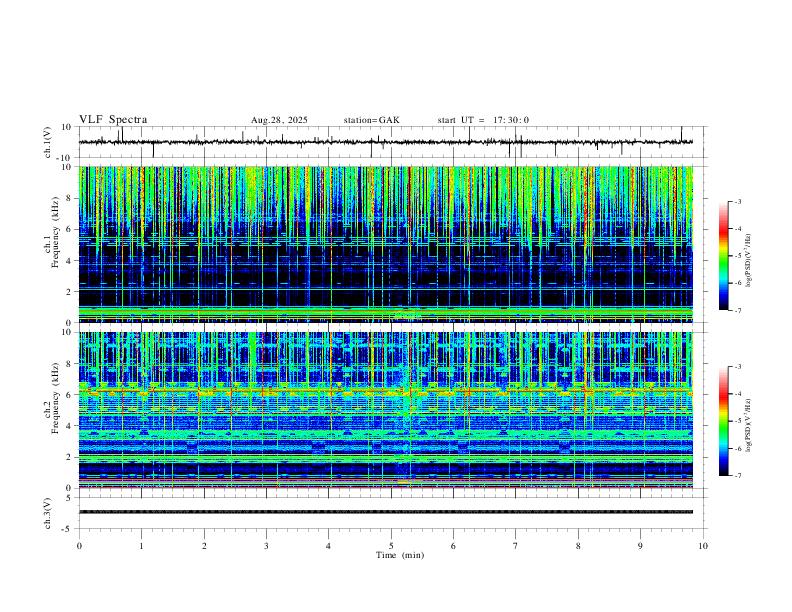This screenshot has width=792, height=612.
Task: Click the "VLF Spectra" title text
Action: 113,120
